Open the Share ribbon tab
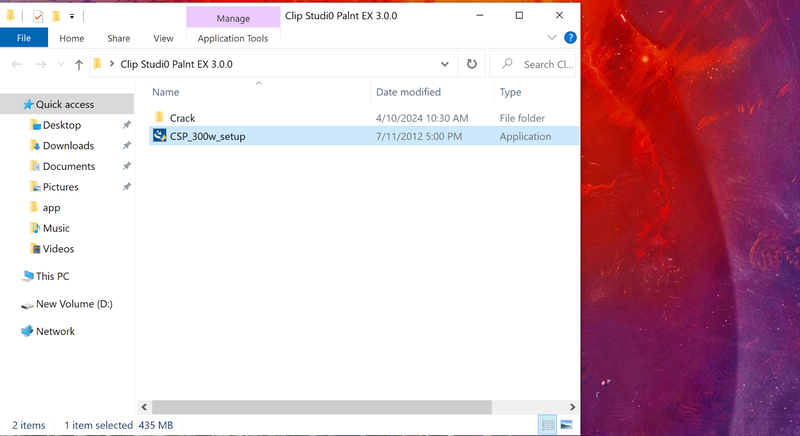This screenshot has height=436, width=800. click(118, 38)
